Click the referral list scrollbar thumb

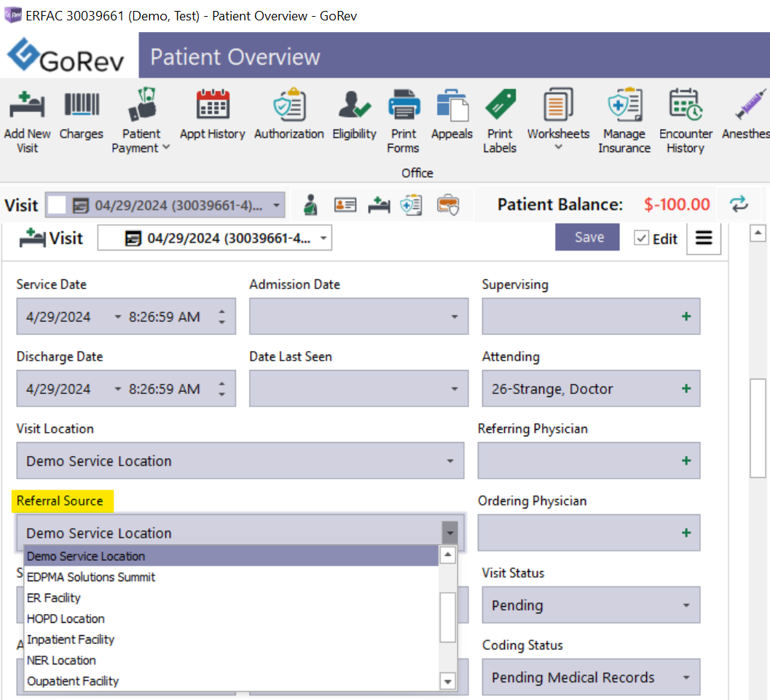coord(447,617)
